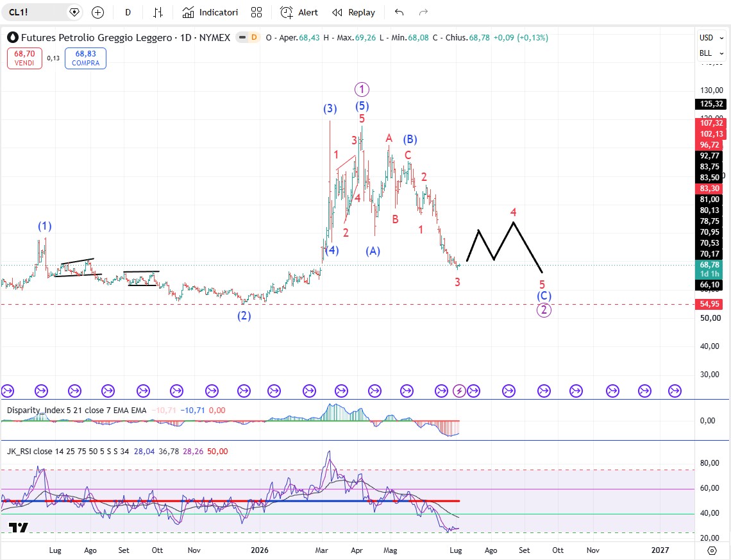Click the 125,32 price label on scale
731x560 pixels.
(x=710, y=104)
